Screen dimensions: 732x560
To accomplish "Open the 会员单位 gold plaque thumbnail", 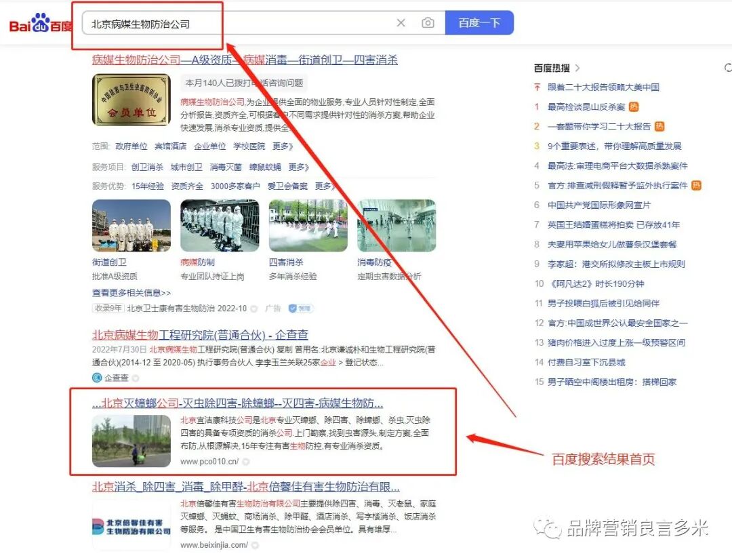I will click(131, 100).
